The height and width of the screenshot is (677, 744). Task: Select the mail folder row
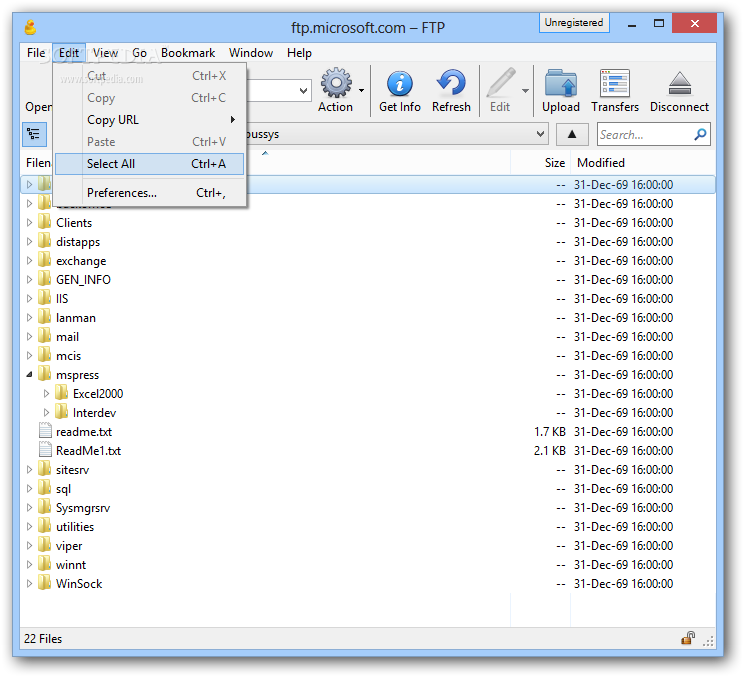click(368, 336)
